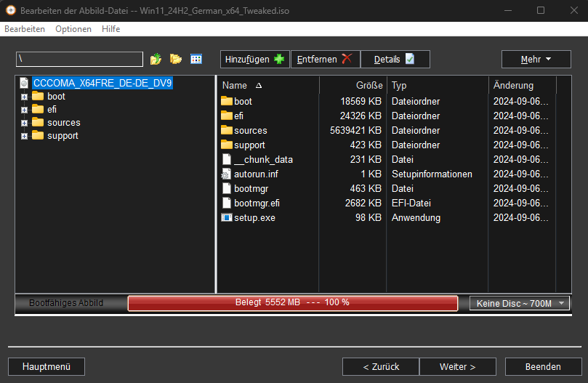588x383 pixels.
Task: Click the Beenden button
Action: [x=544, y=366]
